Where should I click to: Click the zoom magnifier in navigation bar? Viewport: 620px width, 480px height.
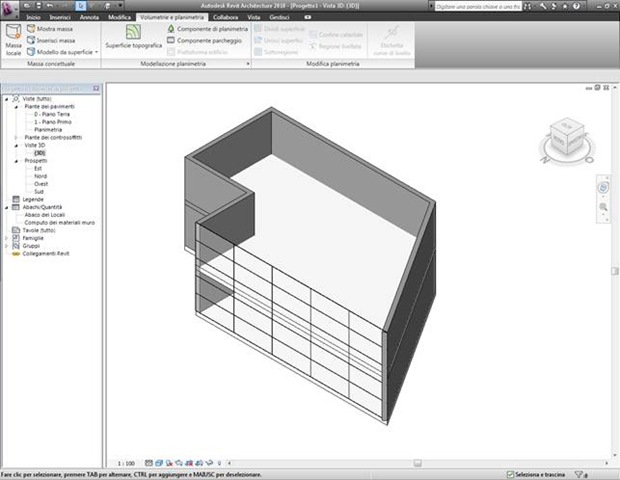tap(603, 207)
